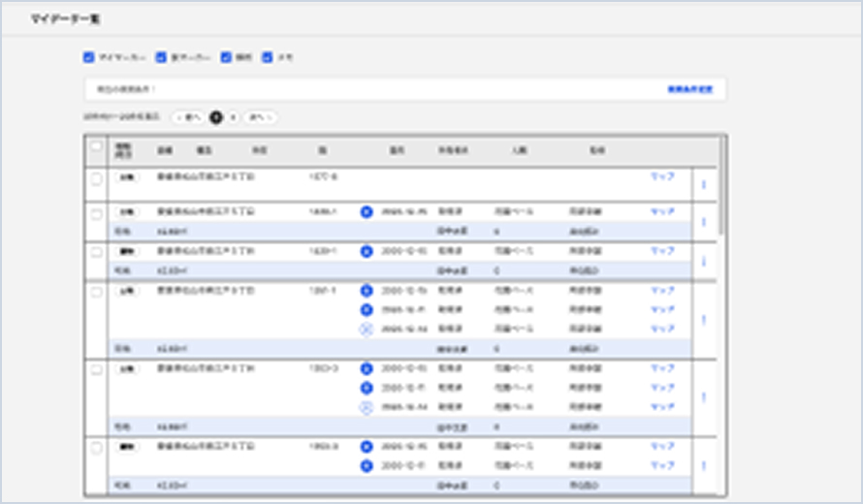Open the マップ link in the second row
863x504 pixels.
coord(662,212)
